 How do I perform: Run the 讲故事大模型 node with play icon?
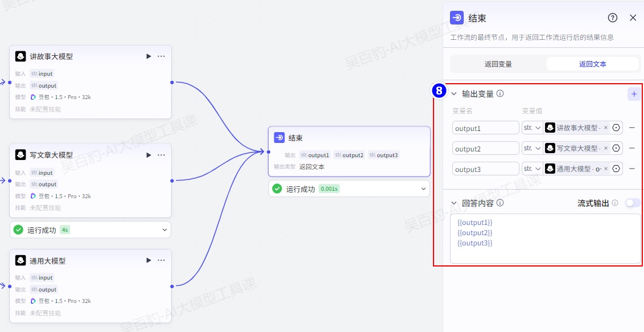pyautogui.click(x=148, y=56)
